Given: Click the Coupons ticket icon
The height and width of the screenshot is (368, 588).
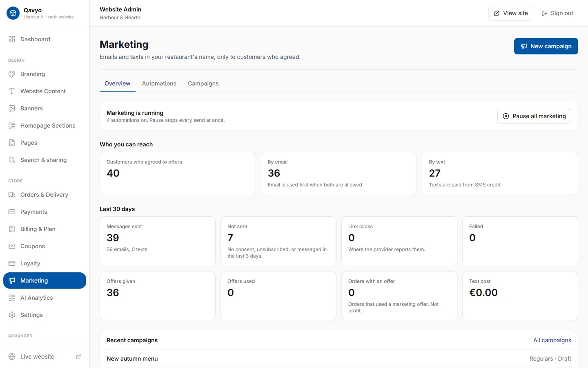Looking at the screenshot, I should coord(12,246).
